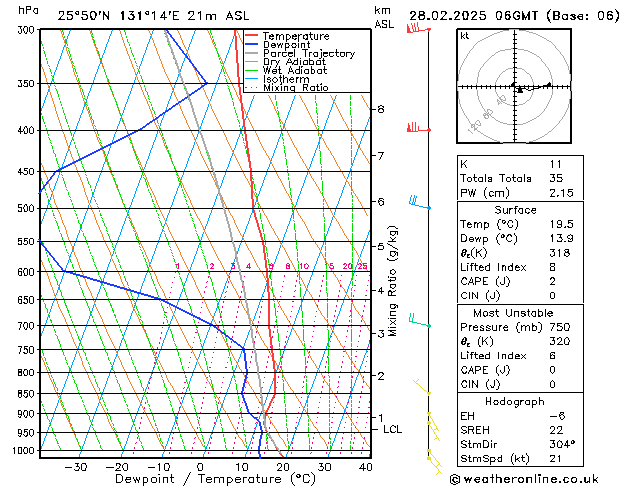Click the 'Isotherm' legend entry
The height and width of the screenshot is (486, 629).
286,79
